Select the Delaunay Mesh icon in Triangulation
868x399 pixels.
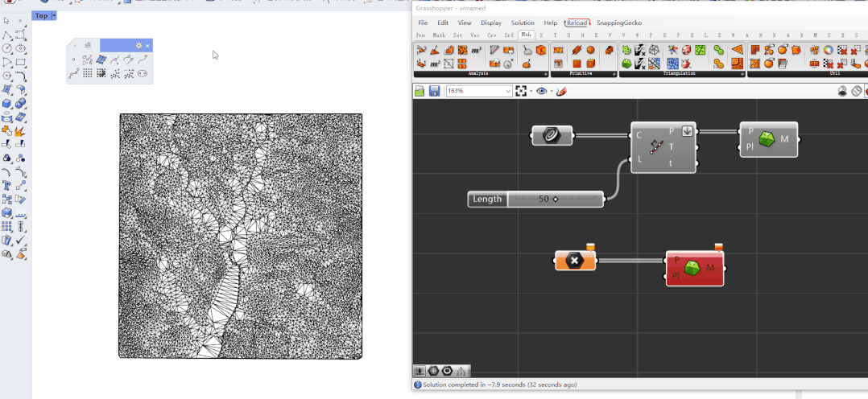pos(626,64)
